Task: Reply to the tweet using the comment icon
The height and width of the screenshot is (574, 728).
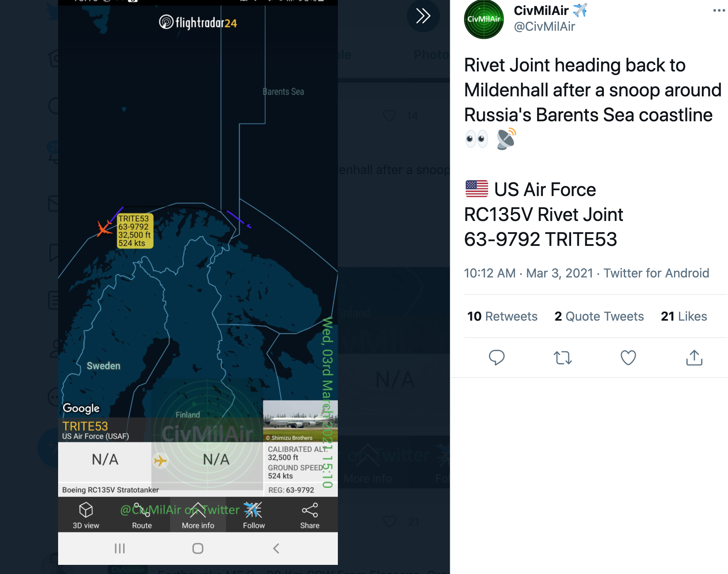Action: 496,357
